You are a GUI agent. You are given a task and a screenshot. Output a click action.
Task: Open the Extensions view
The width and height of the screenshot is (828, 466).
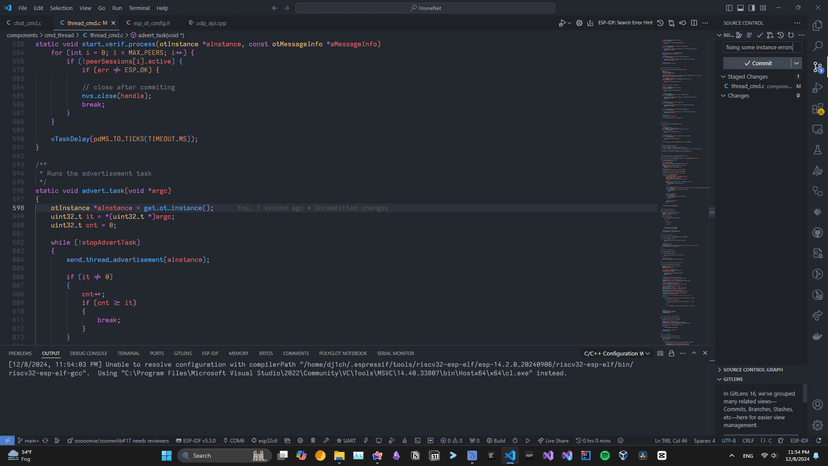(x=818, y=109)
